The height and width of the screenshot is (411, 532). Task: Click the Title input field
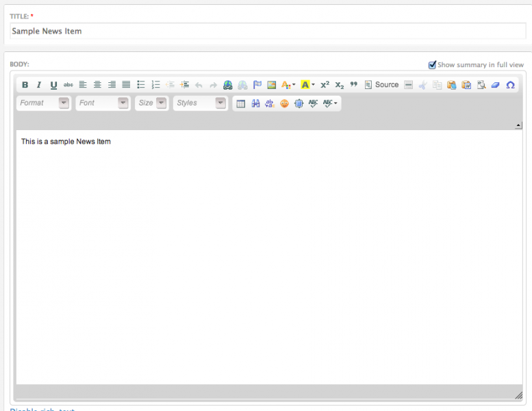pyautogui.click(x=267, y=31)
